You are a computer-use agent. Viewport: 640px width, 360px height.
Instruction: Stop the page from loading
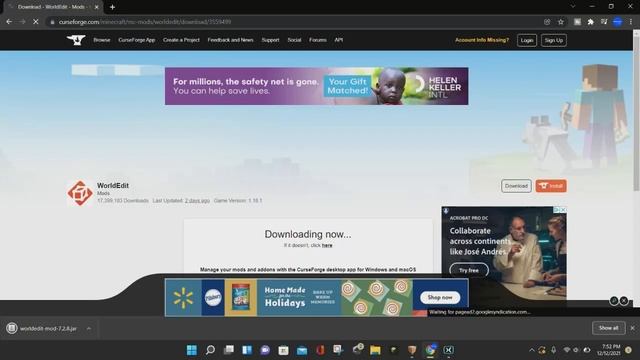(36, 22)
